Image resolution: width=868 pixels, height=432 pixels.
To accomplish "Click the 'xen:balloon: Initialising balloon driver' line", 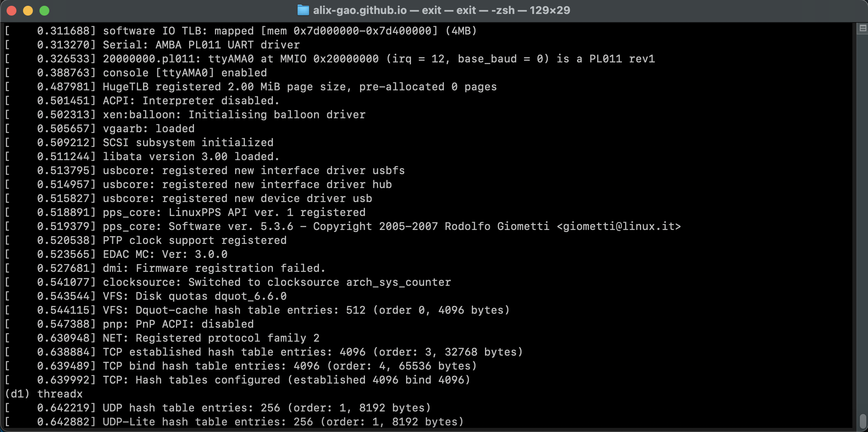I will 185,115.
